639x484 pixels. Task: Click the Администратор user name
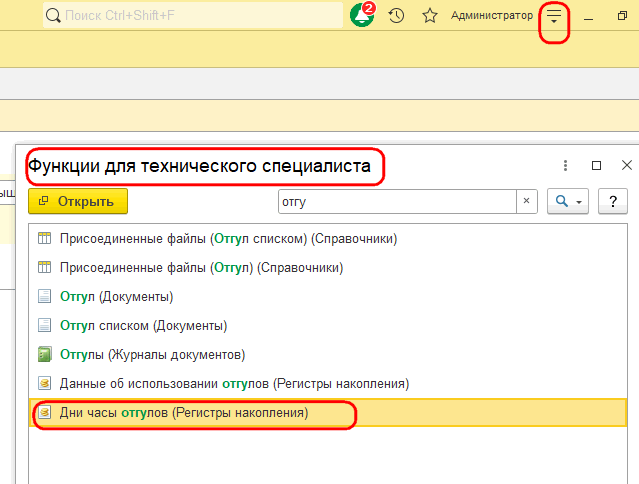(491, 15)
